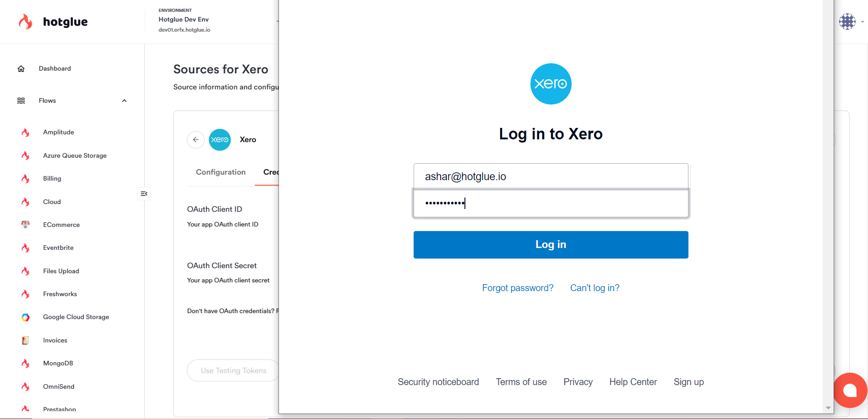Screen dimensions: 868x419
Task: Open the Terms of use link
Action: click(x=521, y=382)
